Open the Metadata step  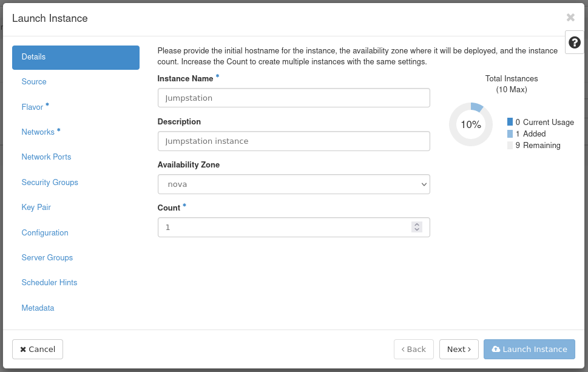point(38,308)
